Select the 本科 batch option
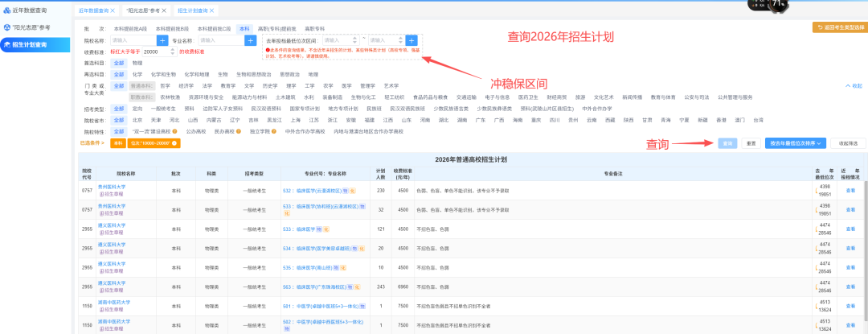The image size is (868, 334). 244,28
